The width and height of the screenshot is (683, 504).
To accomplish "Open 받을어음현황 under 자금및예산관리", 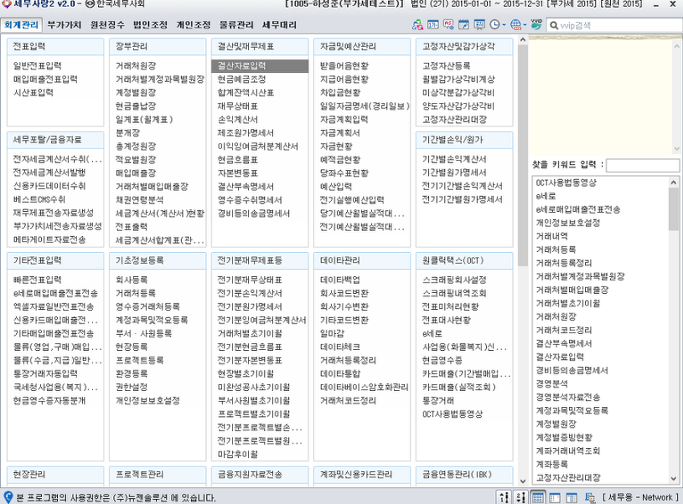I will (345, 66).
